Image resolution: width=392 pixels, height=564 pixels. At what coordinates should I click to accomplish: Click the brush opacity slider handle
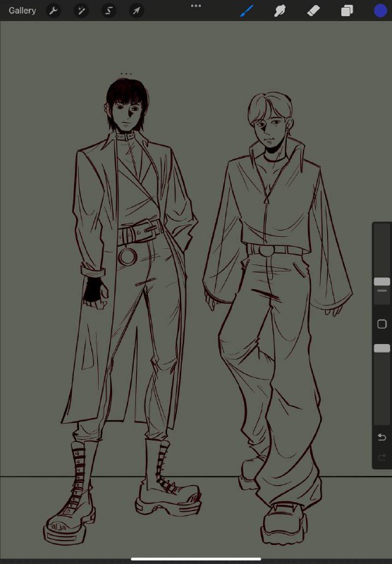(x=382, y=348)
